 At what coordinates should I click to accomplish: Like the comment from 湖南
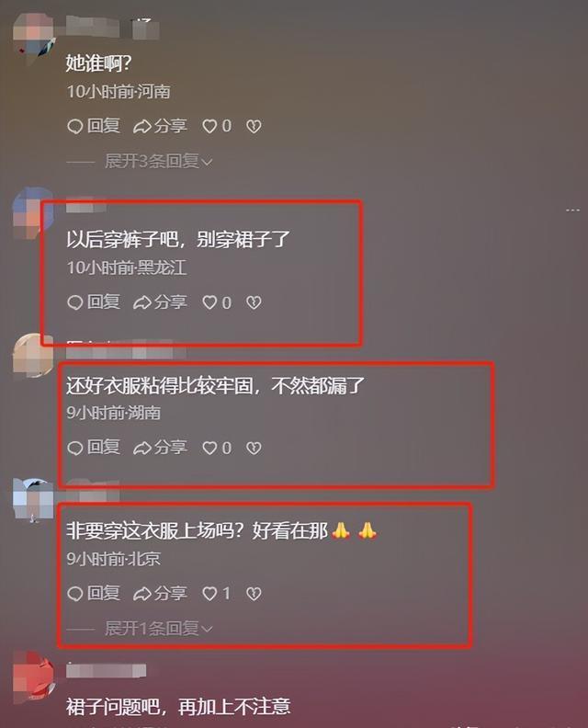pyautogui.click(x=217, y=448)
